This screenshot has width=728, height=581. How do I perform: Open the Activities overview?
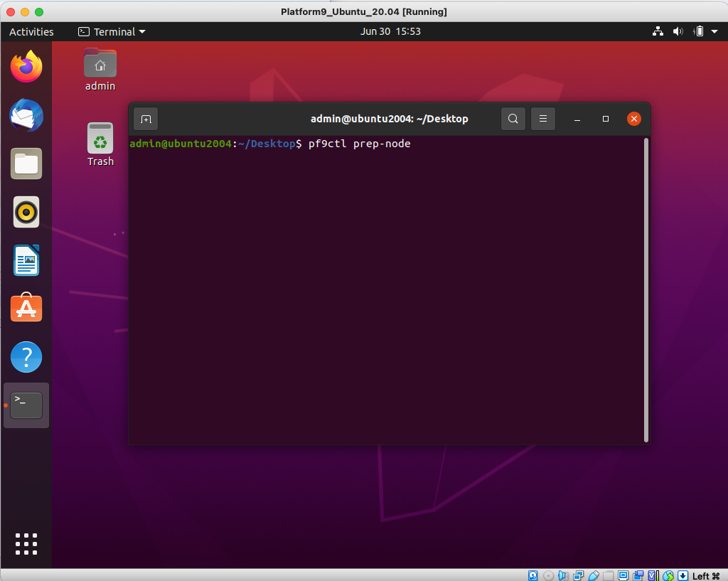pos(31,31)
